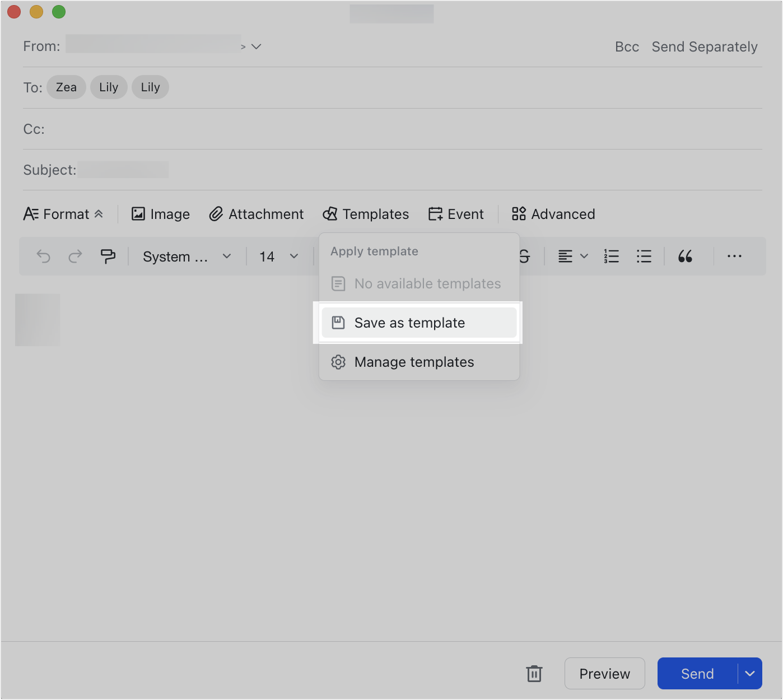Maximize window with green button
This screenshot has width=783, height=700.
[x=59, y=12]
